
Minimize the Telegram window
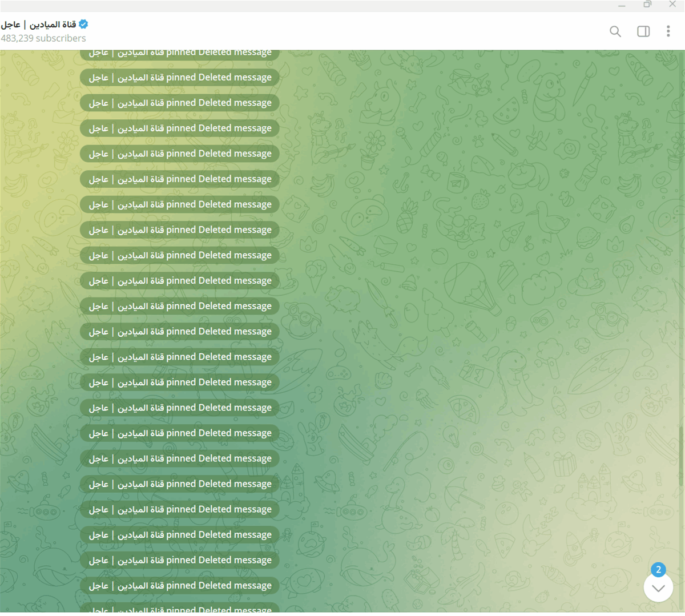622,5
